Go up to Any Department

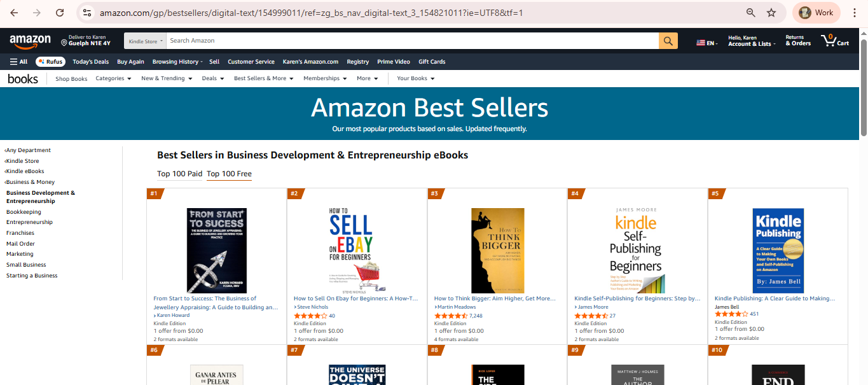[x=27, y=150]
